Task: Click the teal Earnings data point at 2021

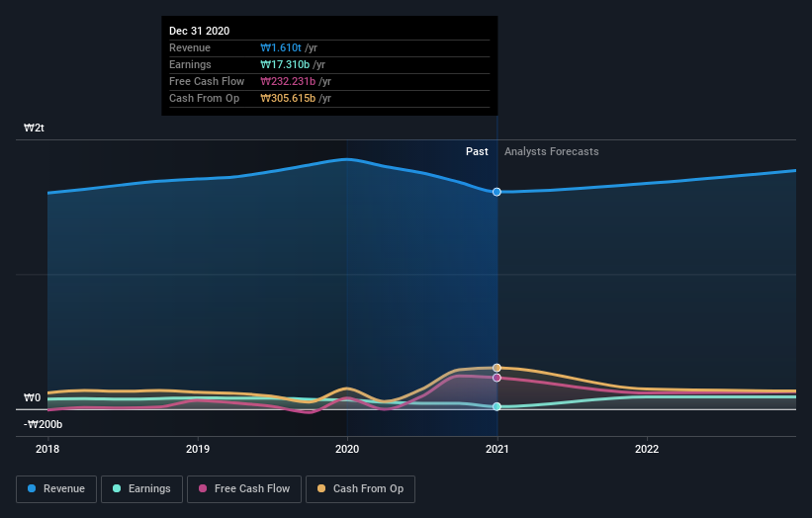Action: point(496,406)
